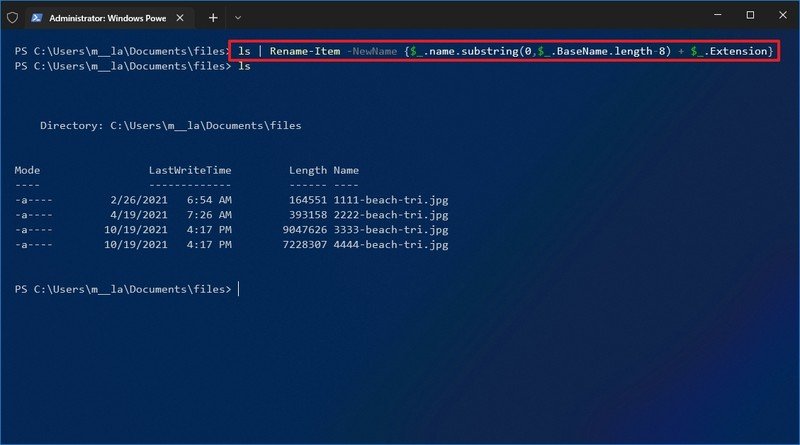Expand the new tab profile dropdown

tap(238, 17)
